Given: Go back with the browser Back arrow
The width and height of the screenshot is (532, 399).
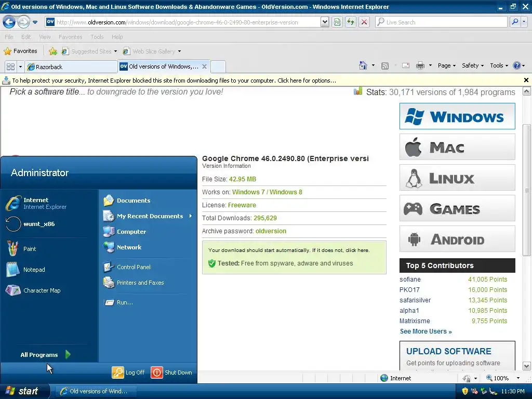Looking at the screenshot, I should pos(9,22).
